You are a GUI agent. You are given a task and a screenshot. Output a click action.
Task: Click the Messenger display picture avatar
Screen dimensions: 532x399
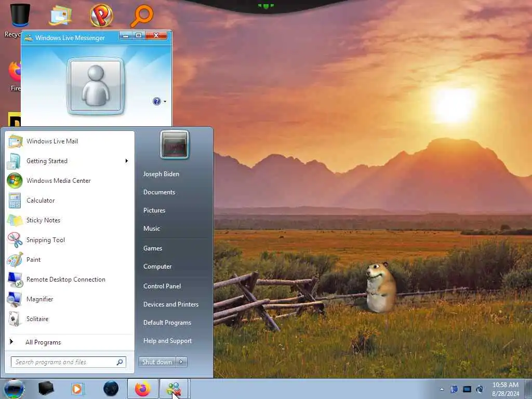point(96,86)
